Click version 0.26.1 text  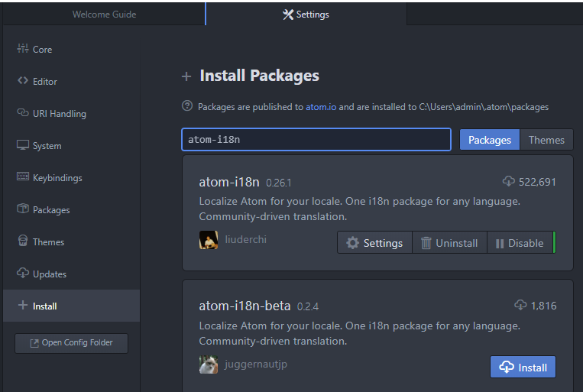click(x=278, y=183)
